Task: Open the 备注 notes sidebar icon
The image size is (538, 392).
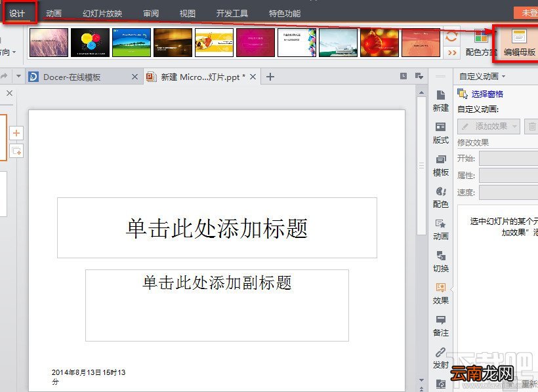Action: 441,326
